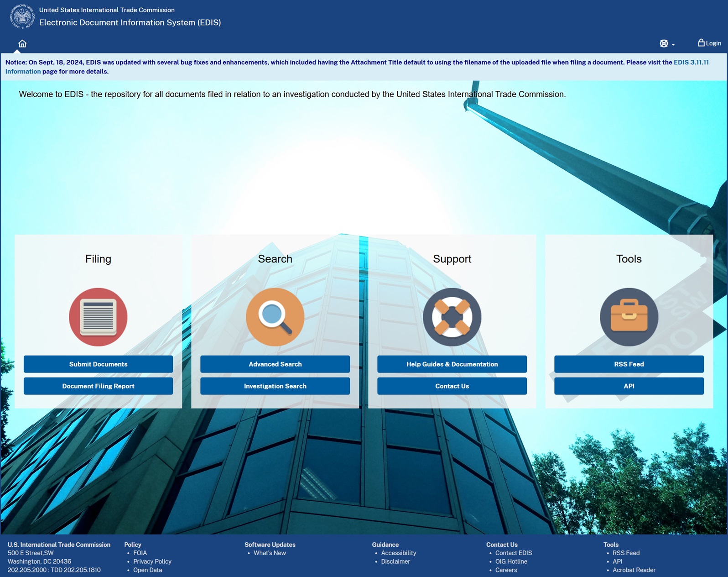
Task: Click the Tools briefcase icon
Action: [x=629, y=317]
